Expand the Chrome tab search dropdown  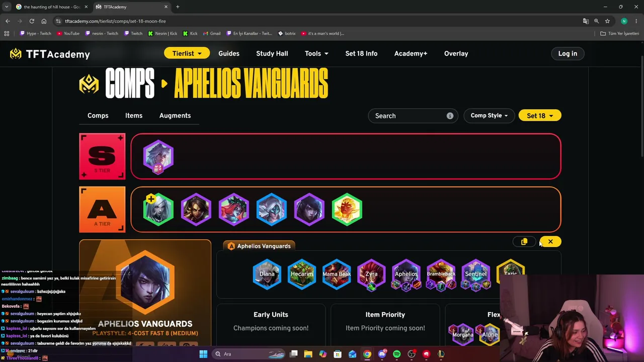[x=7, y=7]
